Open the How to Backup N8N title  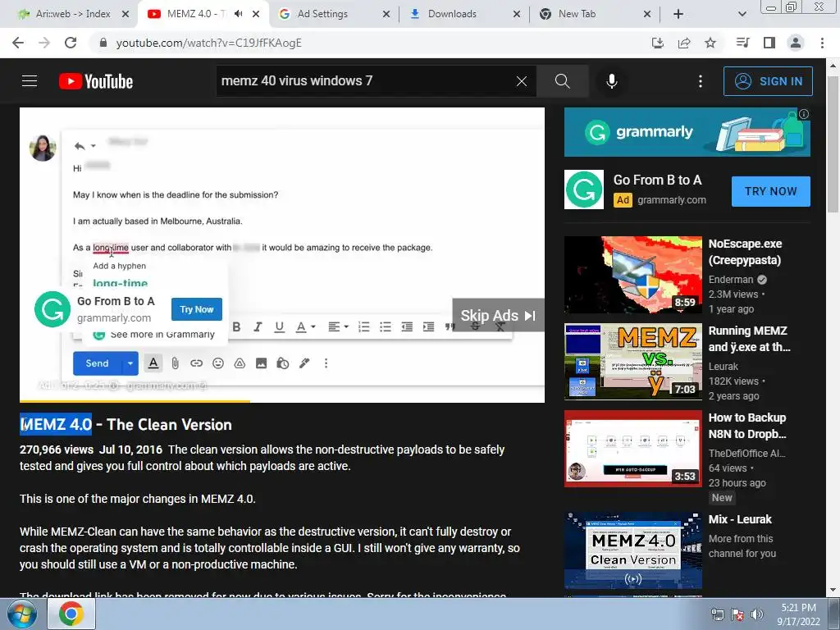pyautogui.click(x=747, y=426)
